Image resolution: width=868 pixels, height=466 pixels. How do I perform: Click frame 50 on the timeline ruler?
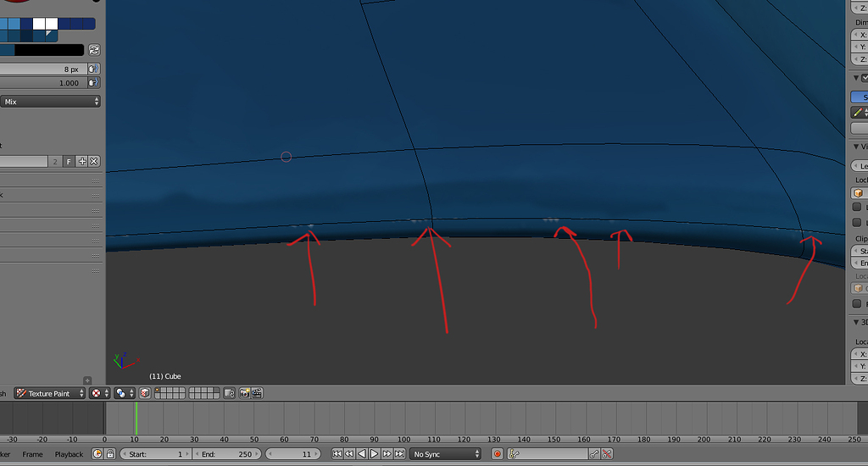(254, 440)
